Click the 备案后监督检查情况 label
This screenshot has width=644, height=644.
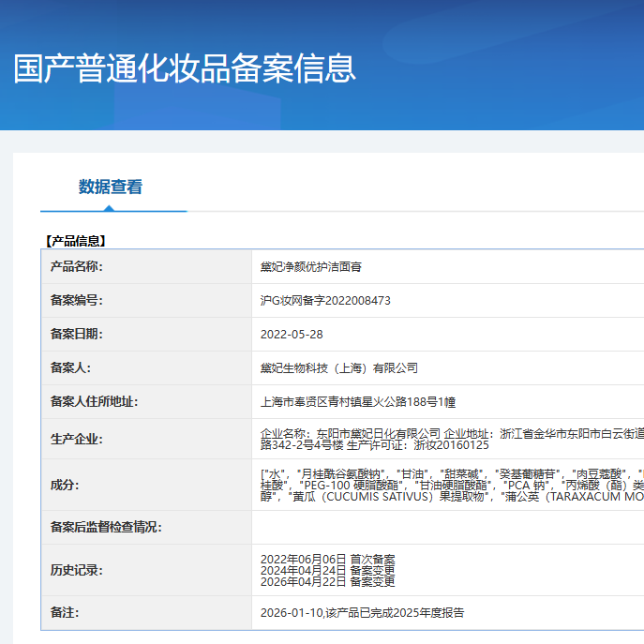coord(106,527)
